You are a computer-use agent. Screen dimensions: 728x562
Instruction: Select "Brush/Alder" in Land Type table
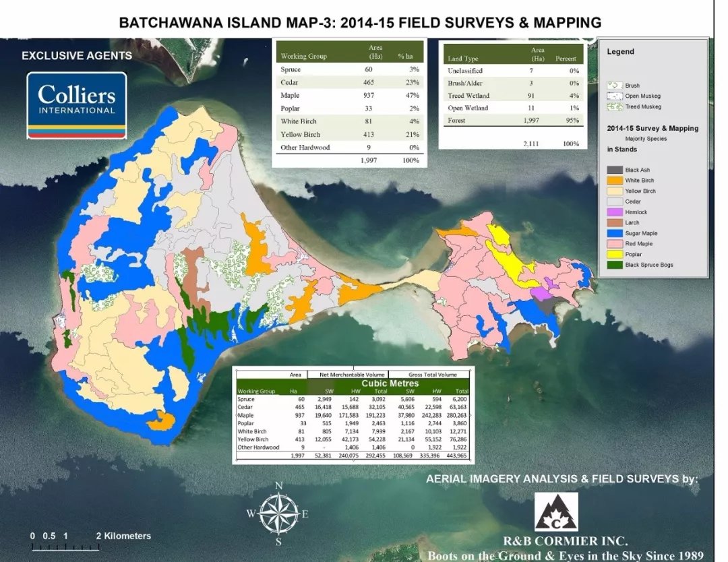point(464,83)
